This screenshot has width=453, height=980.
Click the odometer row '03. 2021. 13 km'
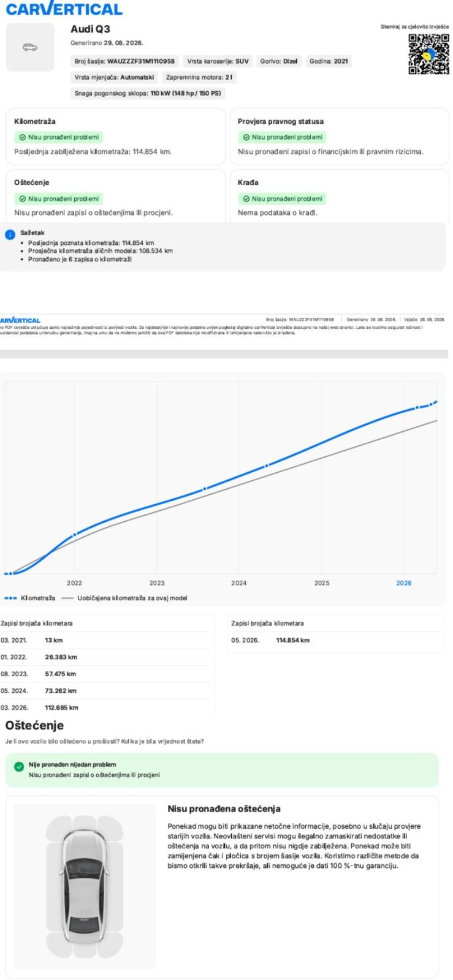[105, 640]
